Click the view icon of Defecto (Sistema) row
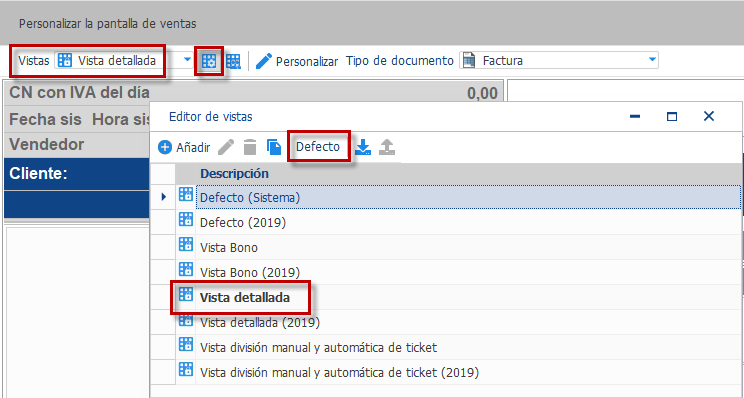The height and width of the screenshot is (398, 744). click(x=186, y=194)
